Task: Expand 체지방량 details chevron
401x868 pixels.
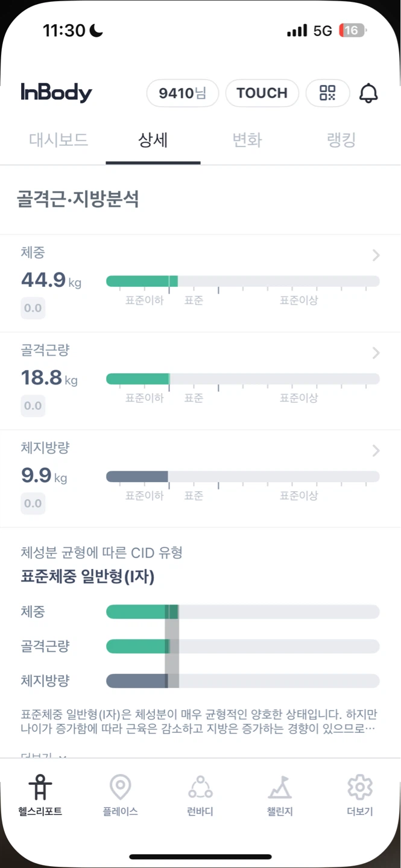Action: 376,451
